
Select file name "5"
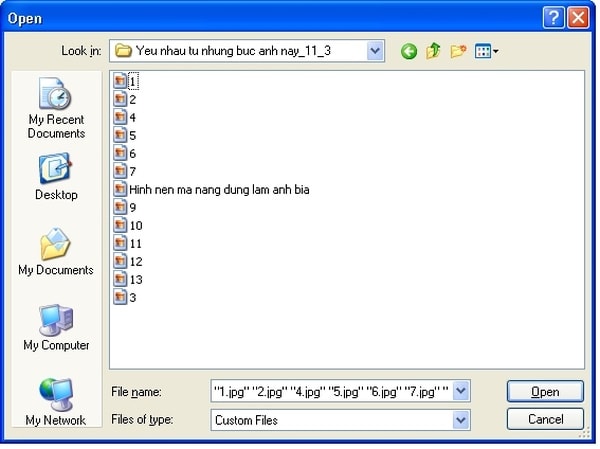tap(132, 135)
